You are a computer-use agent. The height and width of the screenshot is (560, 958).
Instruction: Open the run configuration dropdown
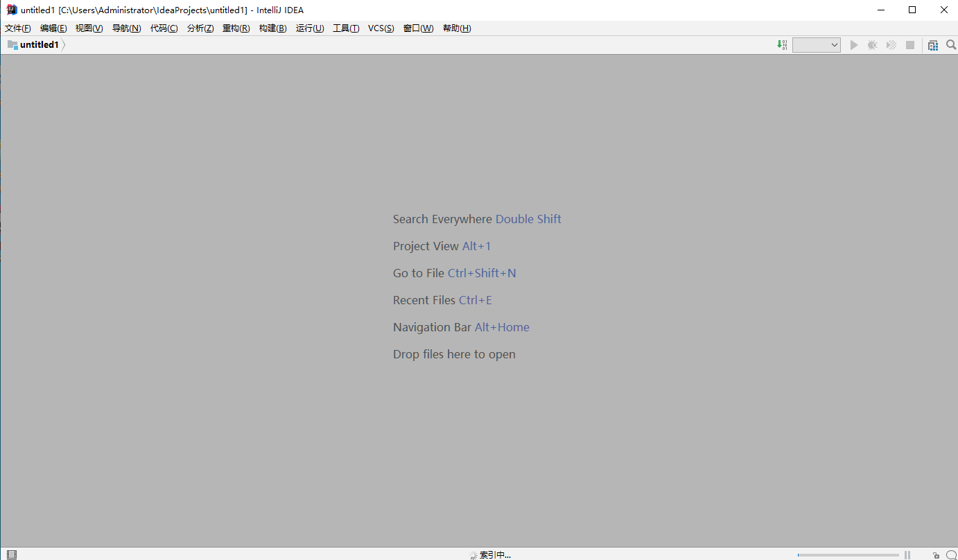point(816,45)
